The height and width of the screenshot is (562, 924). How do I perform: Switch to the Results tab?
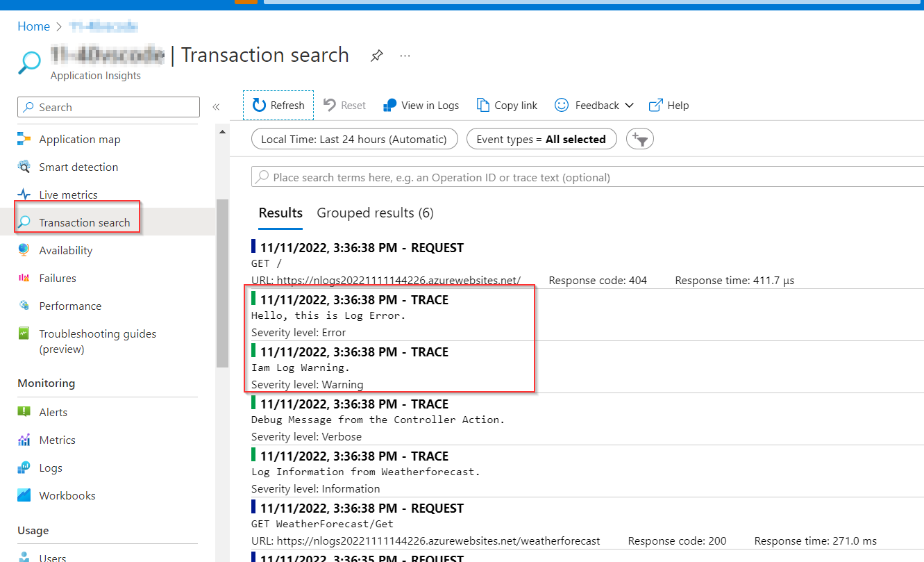[280, 213]
